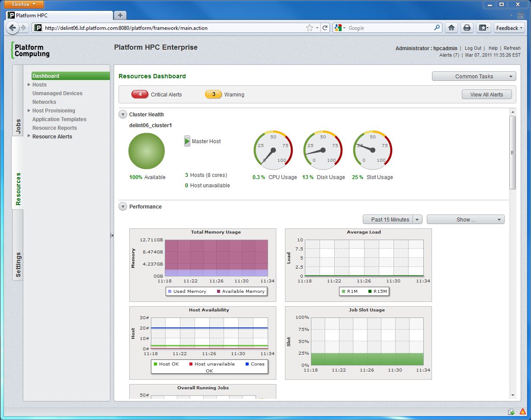
Task: Toggle the bookmark star for this page
Action: pos(309,27)
